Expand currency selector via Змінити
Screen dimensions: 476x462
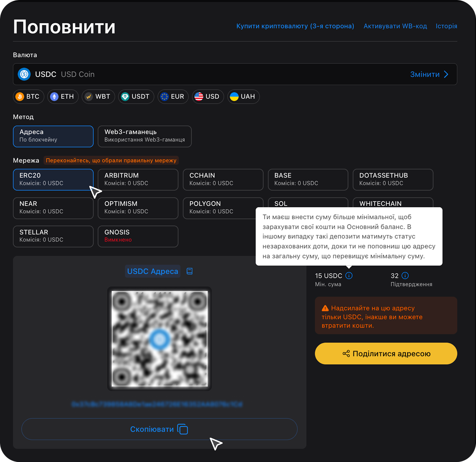(429, 74)
